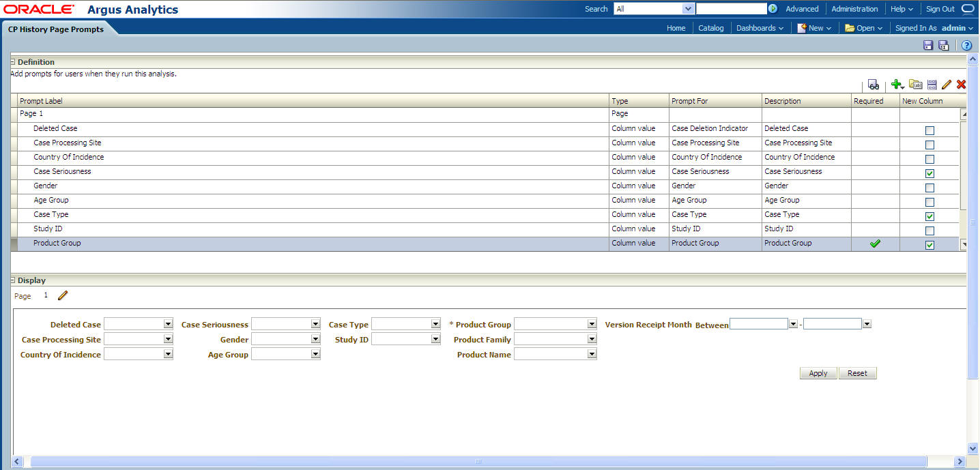Collapse the Display section

(12, 280)
